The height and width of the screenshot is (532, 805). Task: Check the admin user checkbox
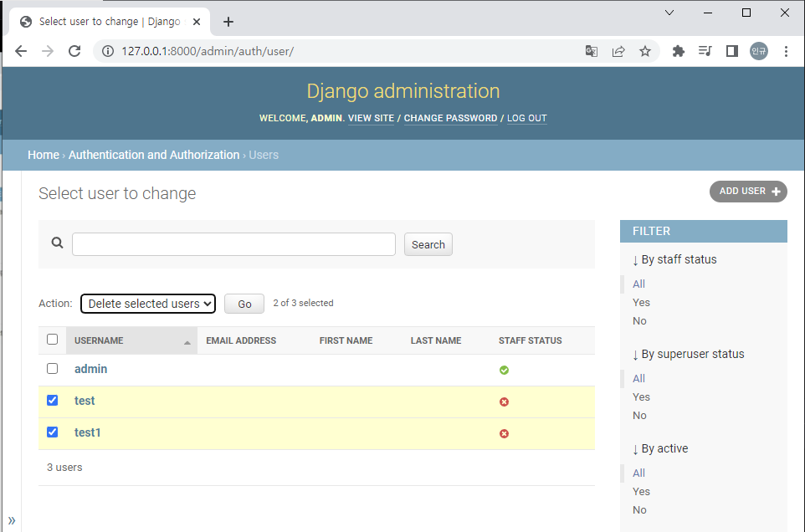click(53, 368)
